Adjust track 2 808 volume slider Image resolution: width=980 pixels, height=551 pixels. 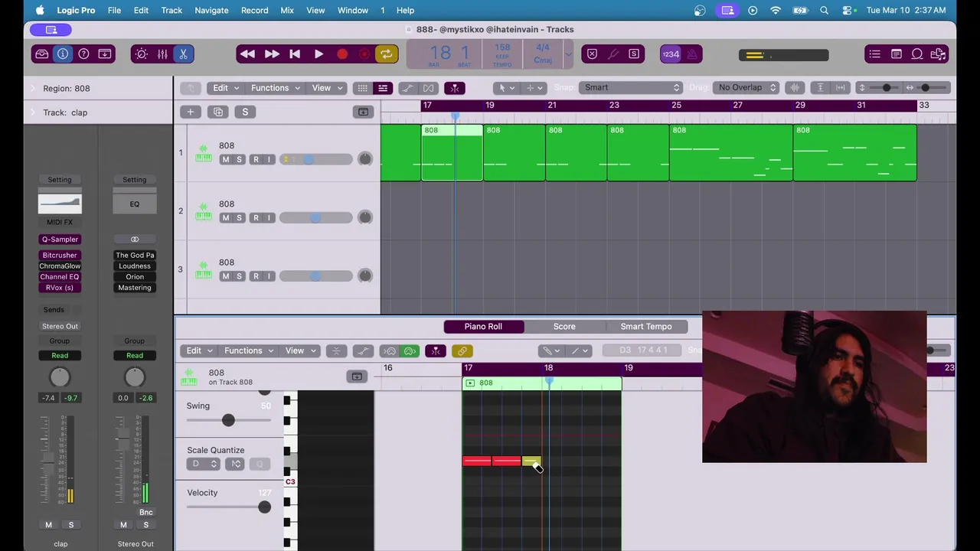(315, 218)
